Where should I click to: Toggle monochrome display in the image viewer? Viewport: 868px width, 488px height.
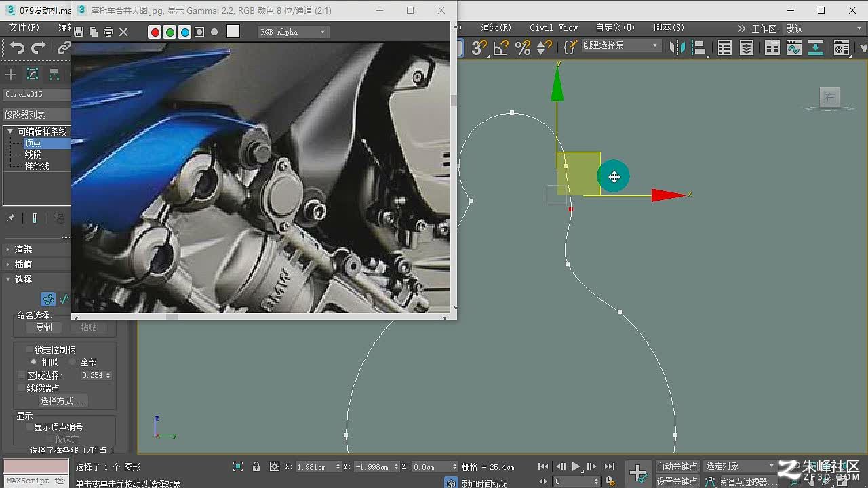tap(214, 32)
